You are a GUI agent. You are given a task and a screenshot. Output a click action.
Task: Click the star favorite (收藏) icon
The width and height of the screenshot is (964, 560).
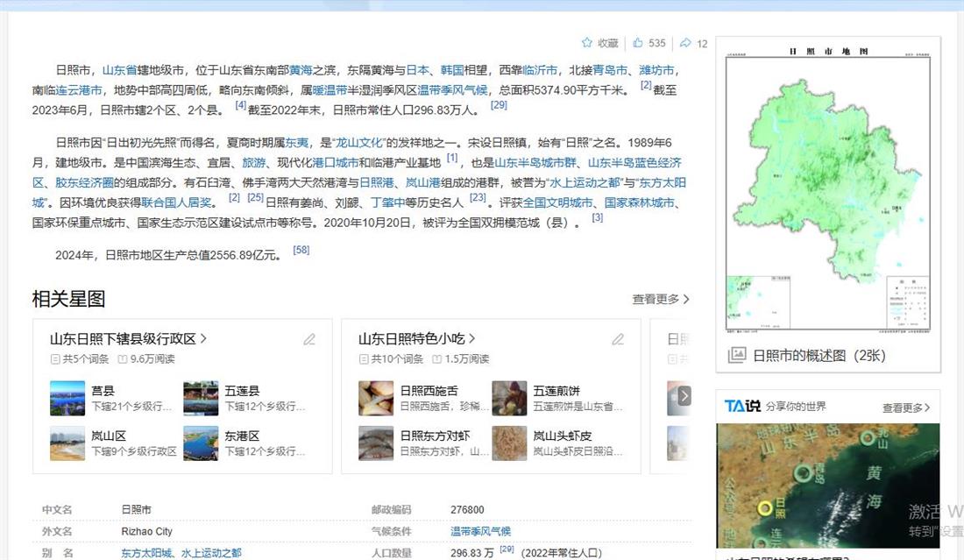click(586, 43)
